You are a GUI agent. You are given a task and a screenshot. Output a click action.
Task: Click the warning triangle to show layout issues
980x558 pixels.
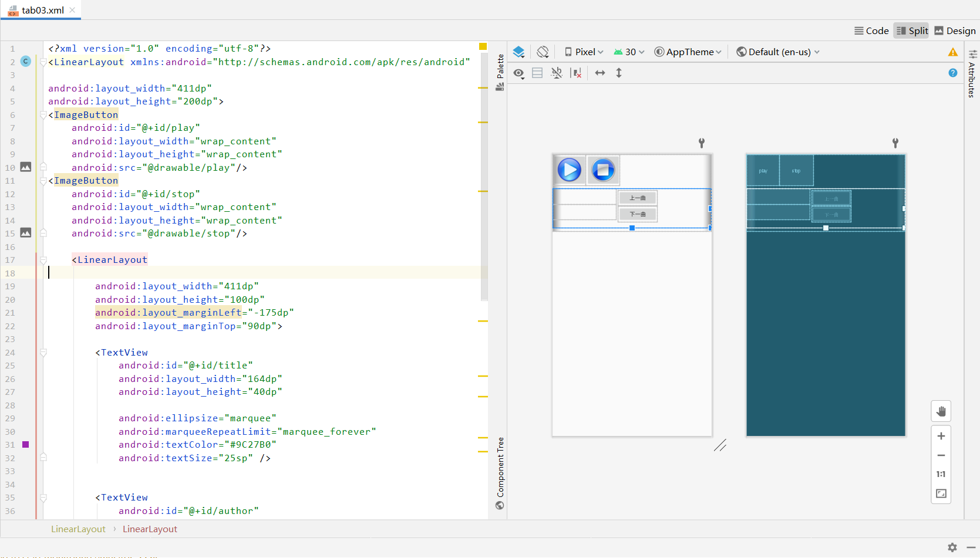pyautogui.click(x=952, y=52)
